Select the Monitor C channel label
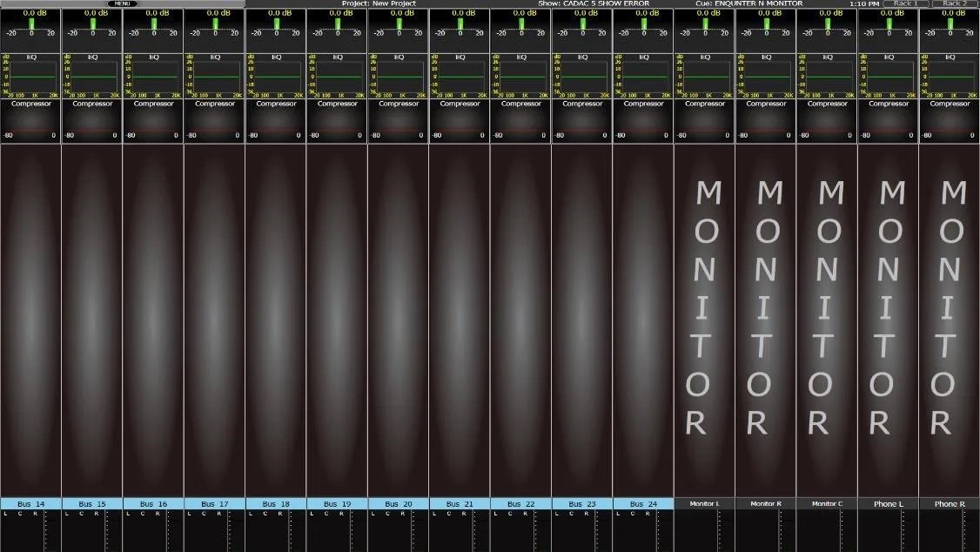980x552 pixels. [827, 503]
